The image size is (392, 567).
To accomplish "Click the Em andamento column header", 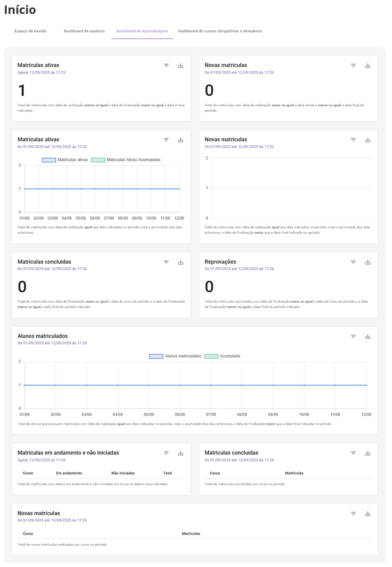I will 69,473.
